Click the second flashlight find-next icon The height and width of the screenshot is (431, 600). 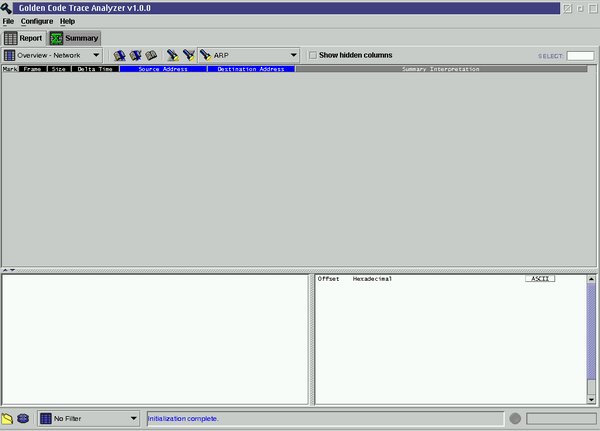click(189, 55)
